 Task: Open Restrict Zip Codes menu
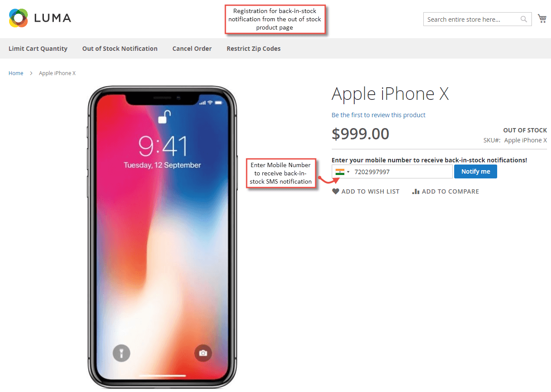(x=254, y=49)
